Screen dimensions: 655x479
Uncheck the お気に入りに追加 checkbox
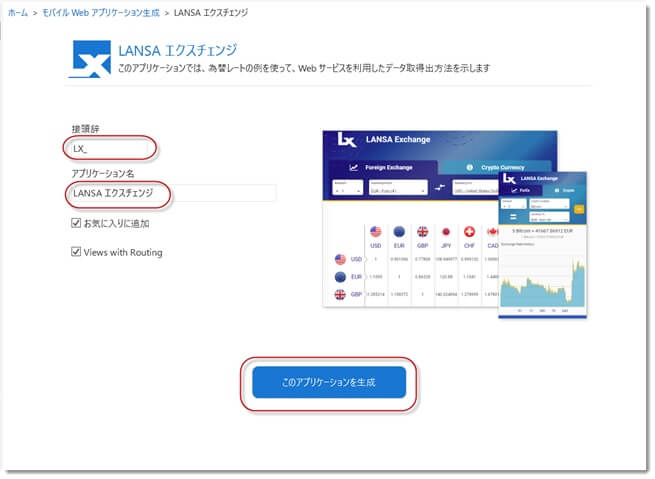pyautogui.click(x=76, y=223)
